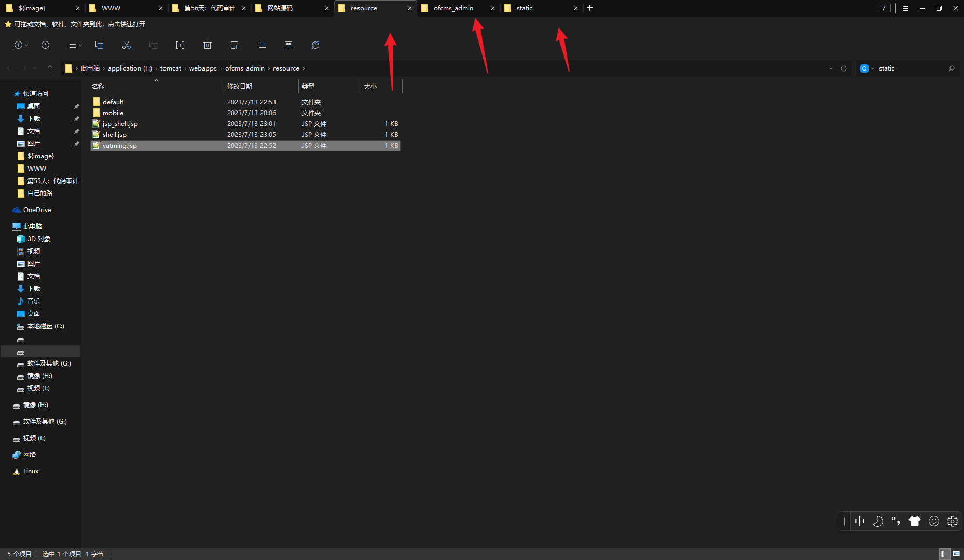The width and height of the screenshot is (964, 560).
Task: Click the Refresh icon in the toolbar
Action: [315, 45]
